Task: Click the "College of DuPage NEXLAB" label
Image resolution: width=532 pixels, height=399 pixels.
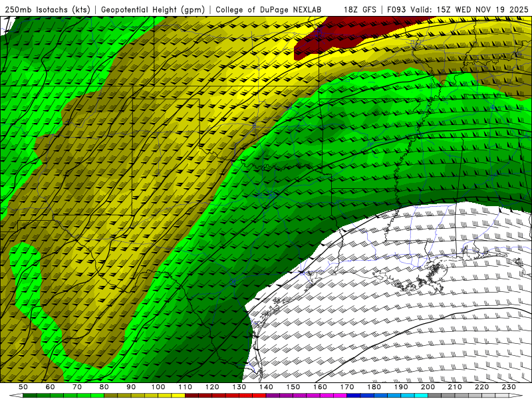Action: 269,10
